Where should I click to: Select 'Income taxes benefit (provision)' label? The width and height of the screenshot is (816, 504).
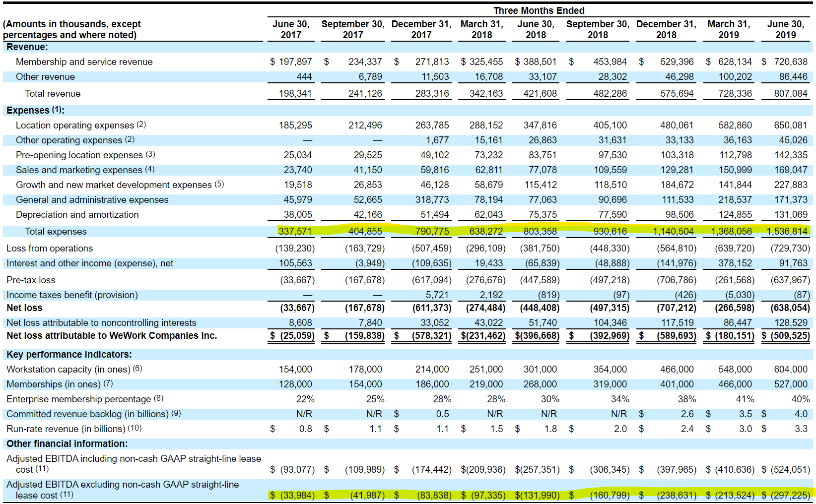(x=72, y=295)
